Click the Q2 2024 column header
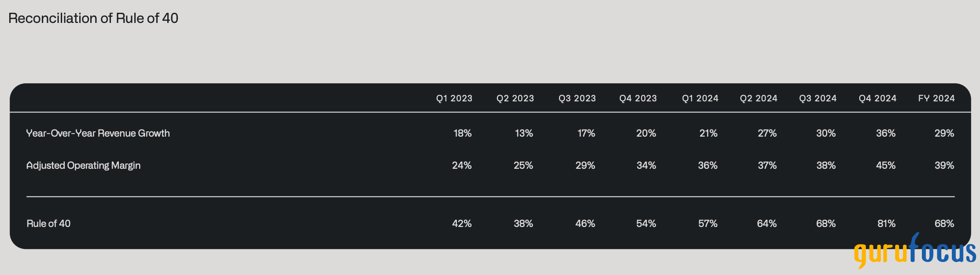 click(x=759, y=98)
